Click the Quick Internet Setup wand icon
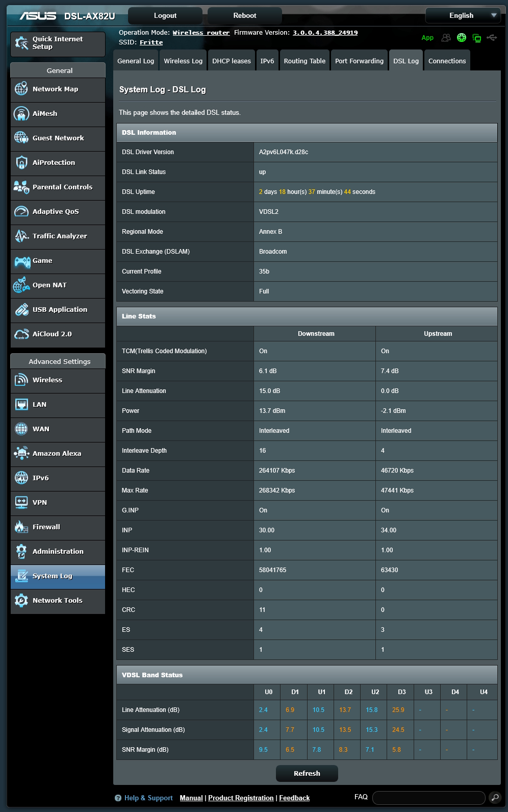Viewport: 508px width, 812px height. 21,43
